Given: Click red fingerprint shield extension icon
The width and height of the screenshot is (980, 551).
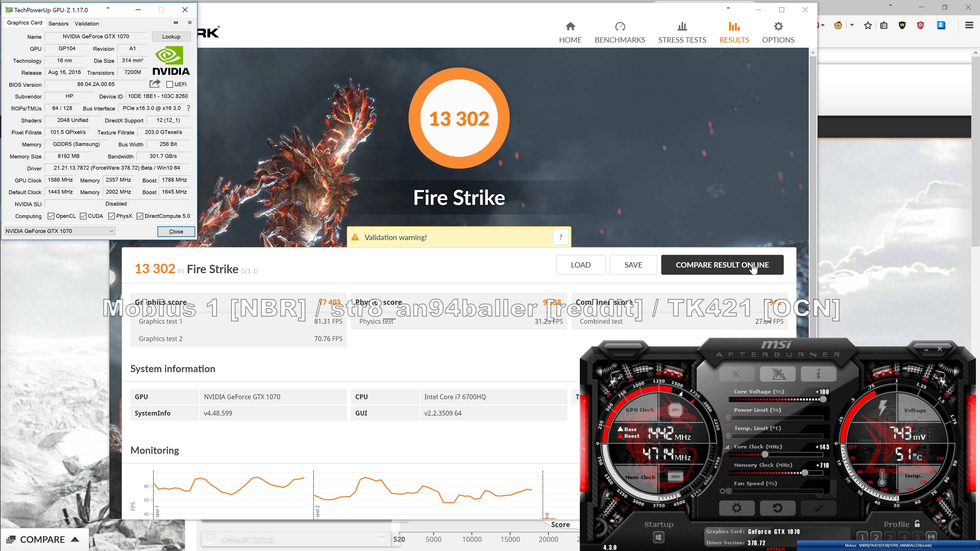Looking at the screenshot, I should (920, 26).
